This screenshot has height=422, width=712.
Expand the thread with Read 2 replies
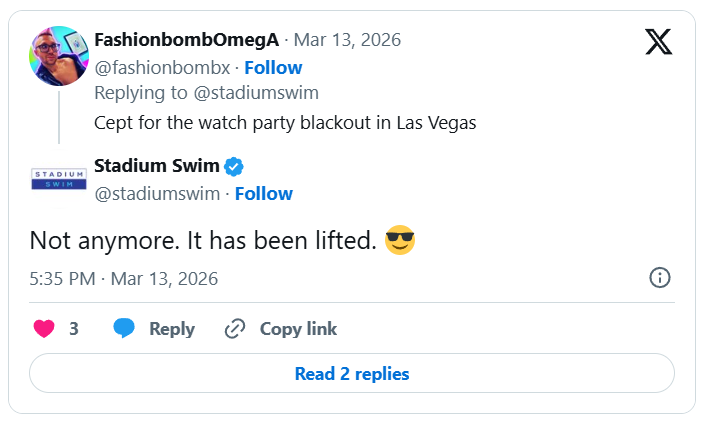[x=352, y=374]
